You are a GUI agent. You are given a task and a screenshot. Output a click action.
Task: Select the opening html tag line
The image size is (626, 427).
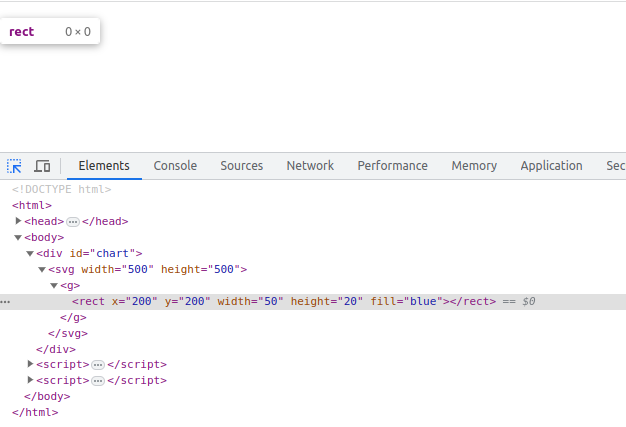tap(32, 206)
